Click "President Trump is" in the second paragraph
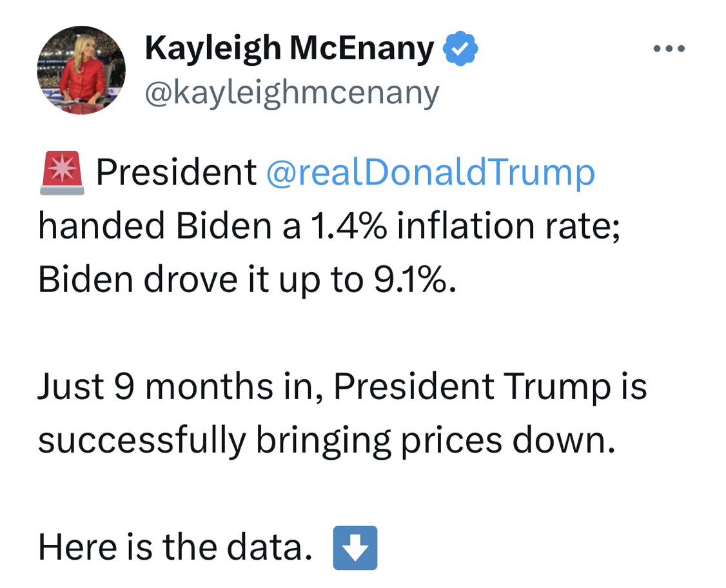Screen dimensions: 726x588 point(490,387)
